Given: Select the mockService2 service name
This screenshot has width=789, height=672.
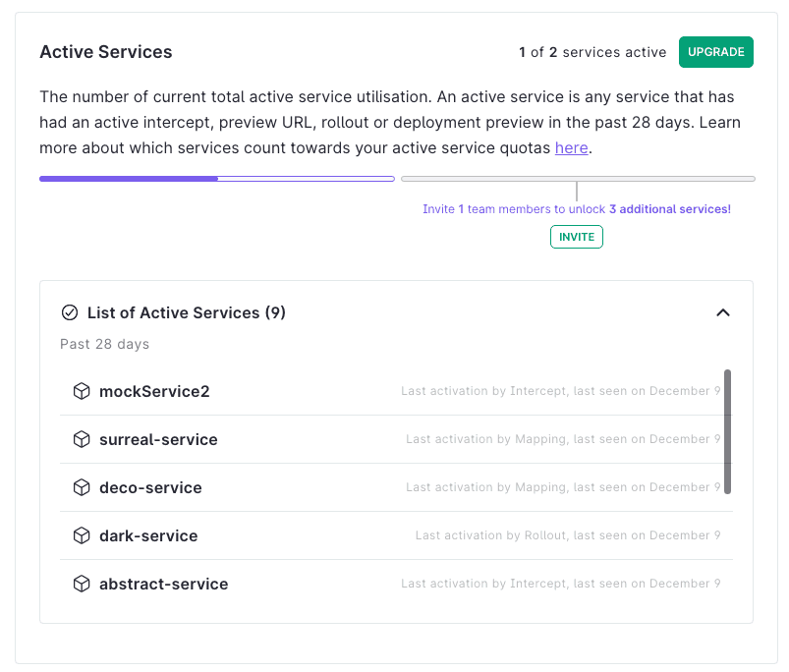Looking at the screenshot, I should (154, 391).
